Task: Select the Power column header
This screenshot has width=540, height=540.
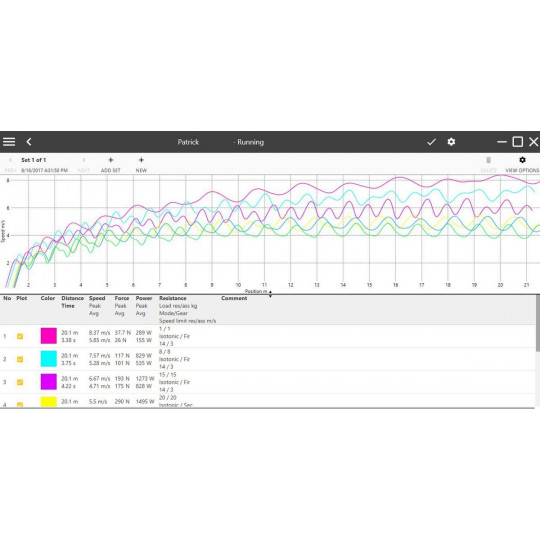Action: click(x=144, y=298)
